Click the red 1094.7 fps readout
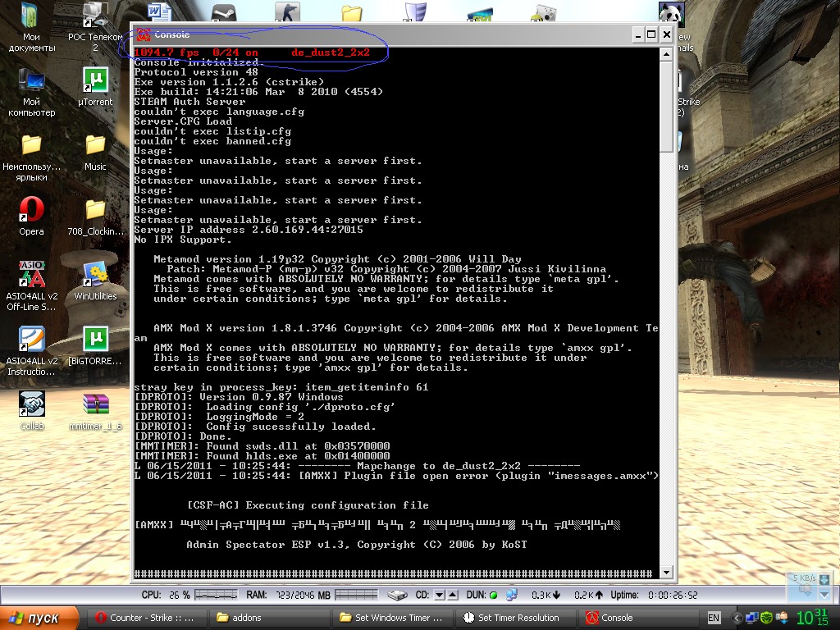The width and height of the screenshot is (840, 630). (x=167, y=52)
